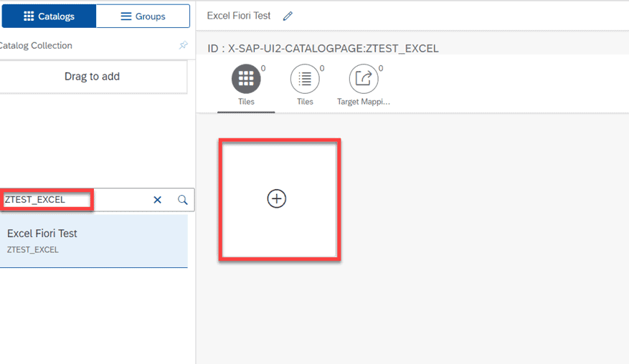Click the magnifier search icon

(182, 200)
